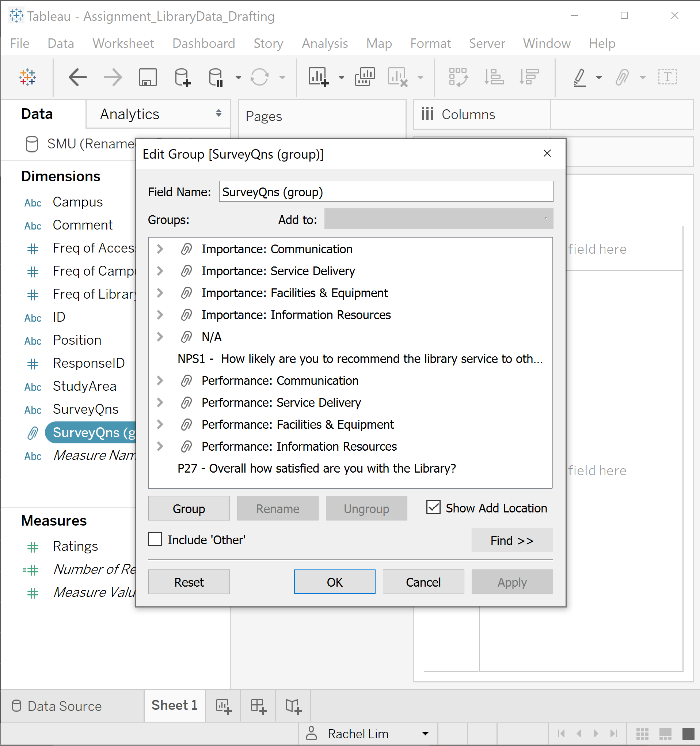Image resolution: width=700 pixels, height=746 pixels.
Task: Click the OK button
Action: (x=334, y=582)
